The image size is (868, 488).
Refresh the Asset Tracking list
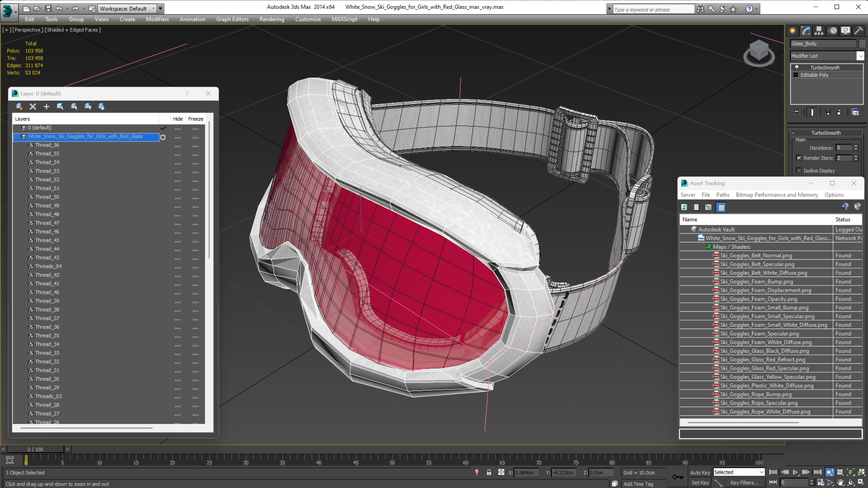pos(684,207)
